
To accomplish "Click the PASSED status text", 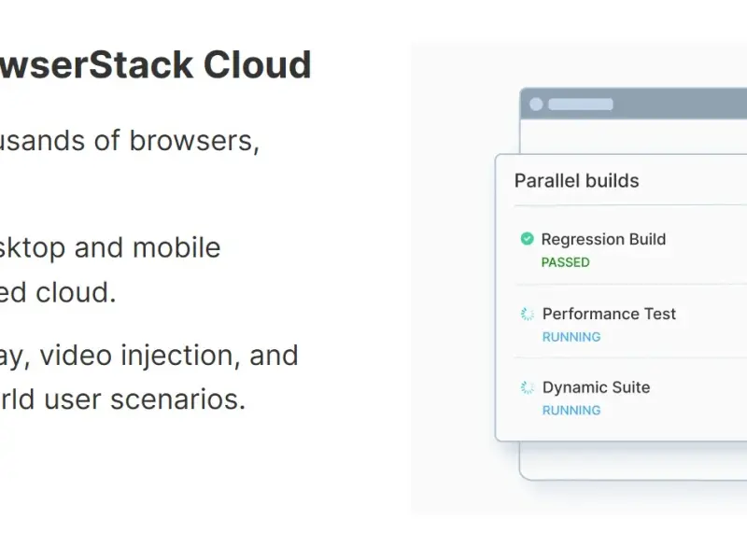I will click(x=566, y=262).
